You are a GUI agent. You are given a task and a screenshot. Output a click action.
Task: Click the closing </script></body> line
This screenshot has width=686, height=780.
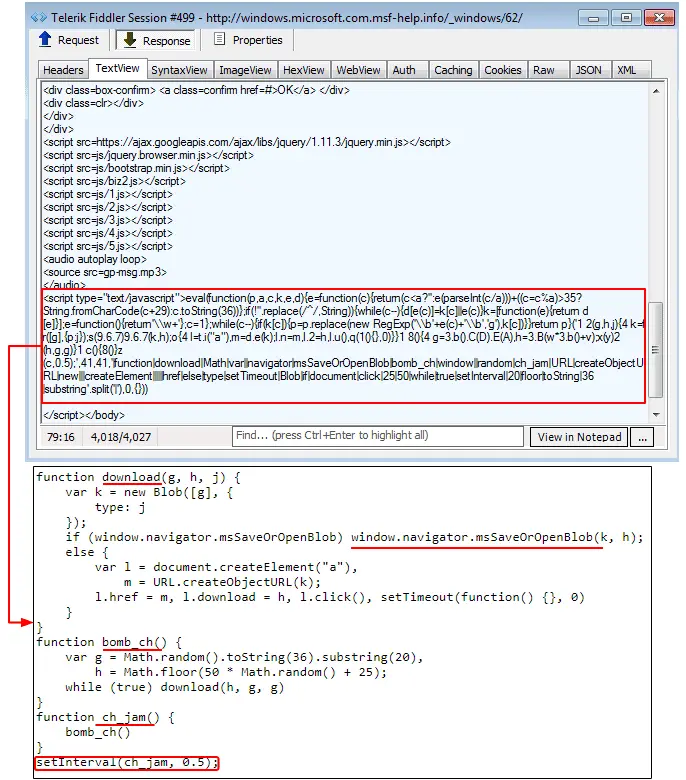pyautogui.click(x=84, y=415)
